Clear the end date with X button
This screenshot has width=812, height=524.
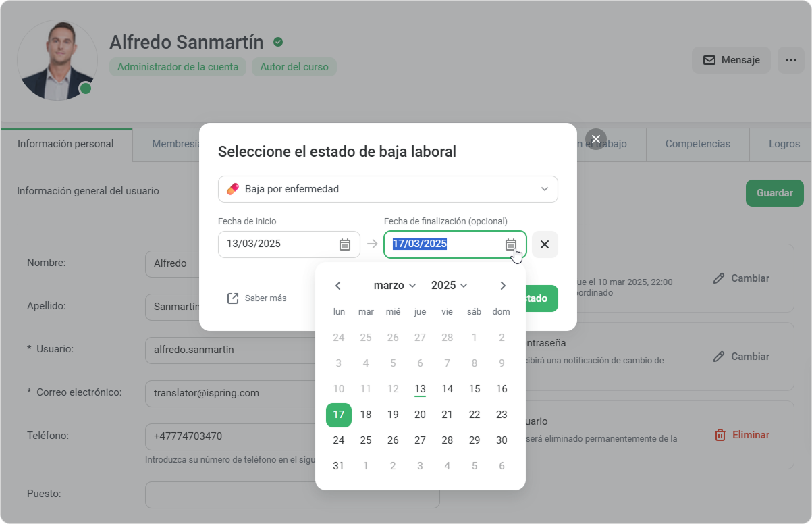[x=545, y=244]
